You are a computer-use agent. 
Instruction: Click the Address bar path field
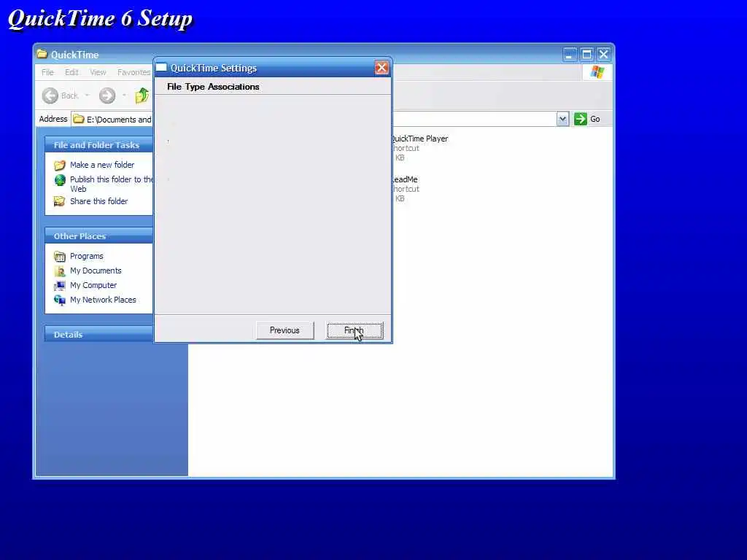pyautogui.click(x=119, y=120)
